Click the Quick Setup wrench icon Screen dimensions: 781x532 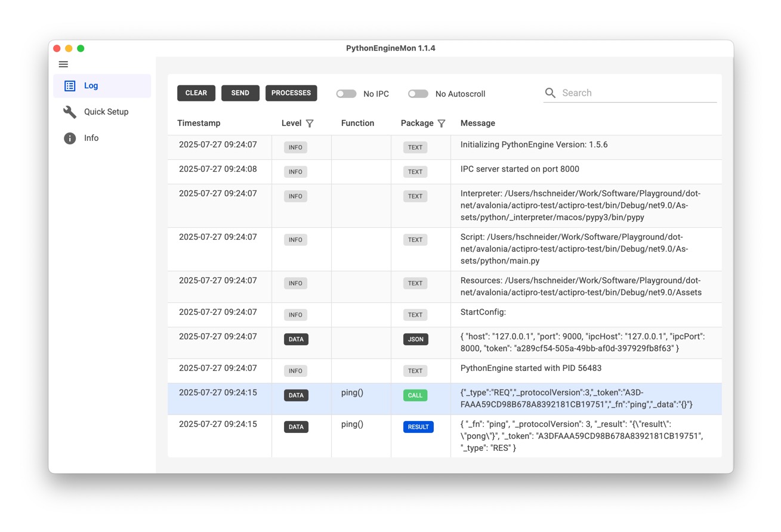click(70, 112)
